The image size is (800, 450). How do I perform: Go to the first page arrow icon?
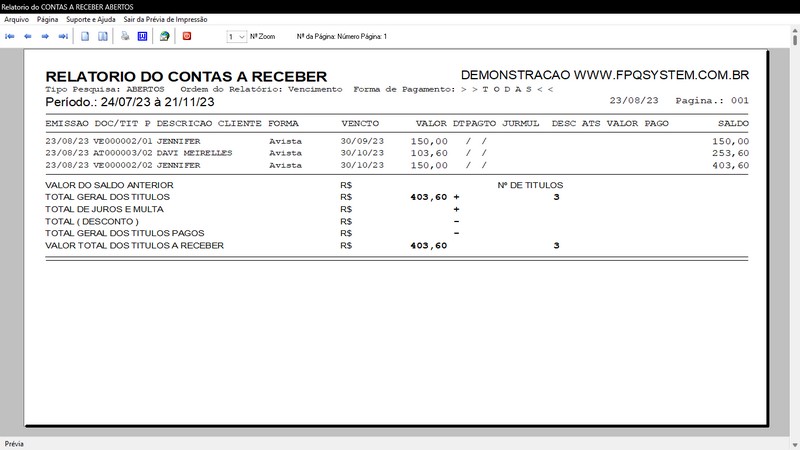click(10, 36)
